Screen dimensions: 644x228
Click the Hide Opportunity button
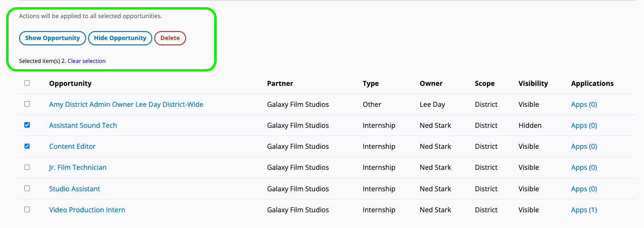[x=120, y=38]
